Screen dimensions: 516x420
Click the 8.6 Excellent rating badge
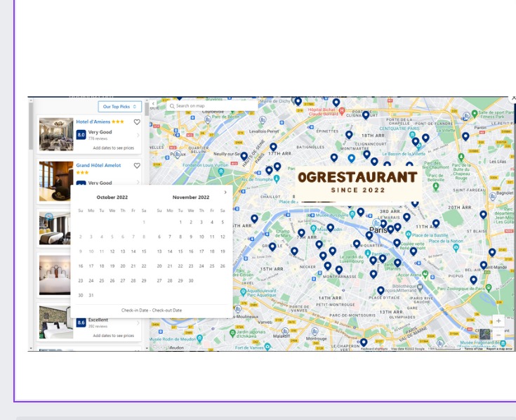(81, 323)
